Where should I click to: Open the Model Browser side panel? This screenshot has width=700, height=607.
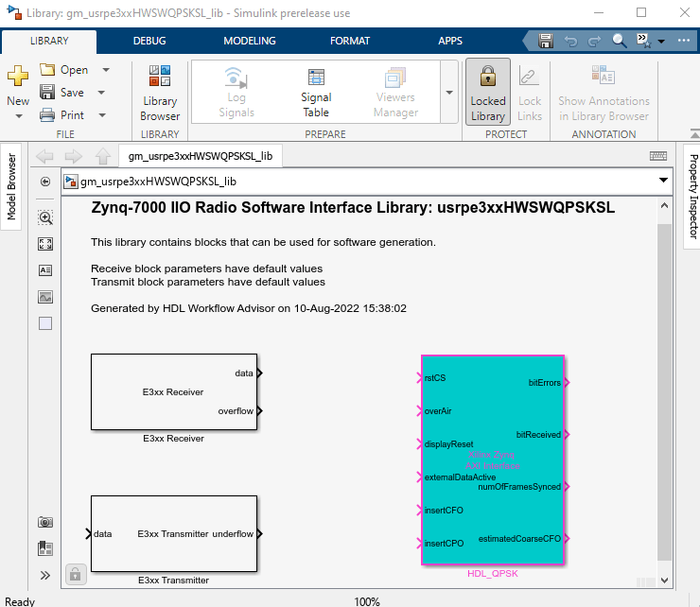[11, 186]
